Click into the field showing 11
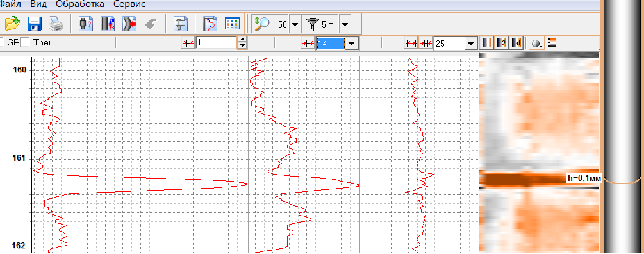Viewport: 644px width, 254px height. [216, 43]
